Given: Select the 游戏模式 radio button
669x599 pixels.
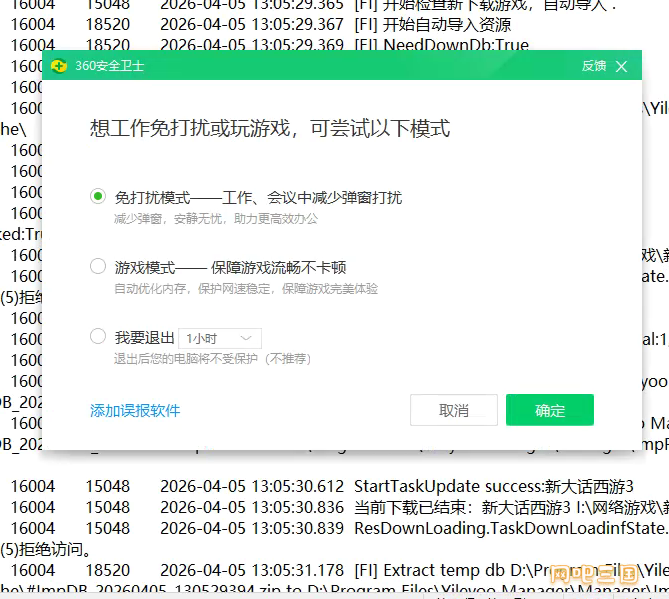Looking at the screenshot, I should 98,266.
